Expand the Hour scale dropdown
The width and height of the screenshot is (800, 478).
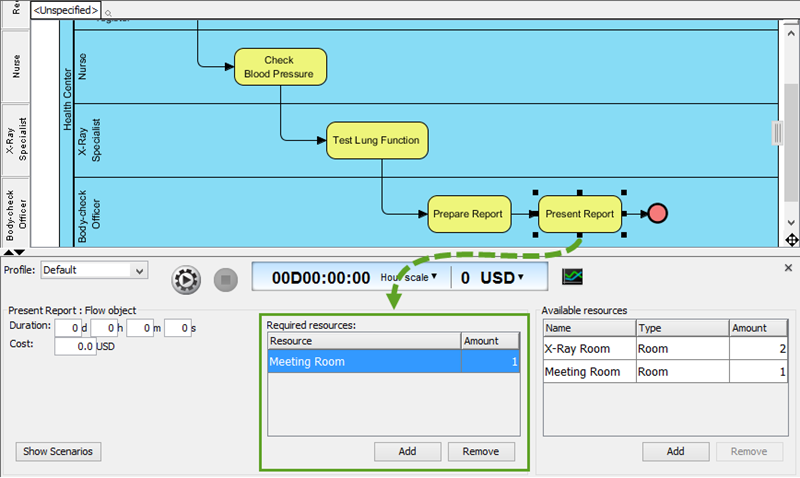pyautogui.click(x=409, y=277)
